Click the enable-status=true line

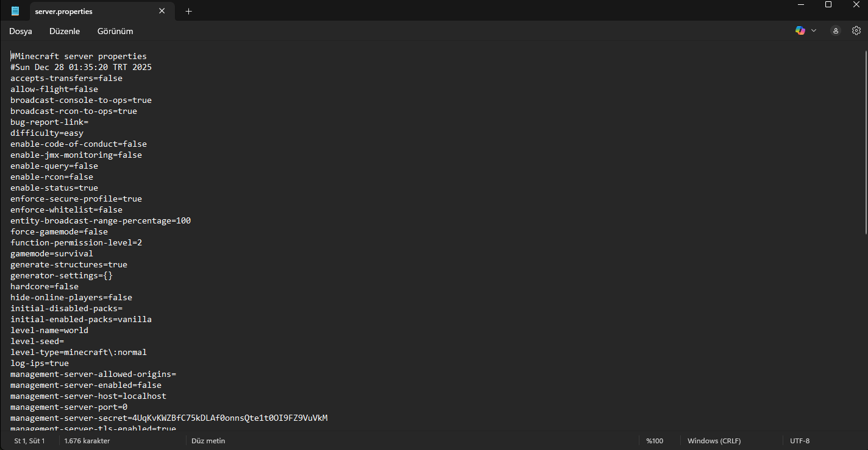[54, 188]
